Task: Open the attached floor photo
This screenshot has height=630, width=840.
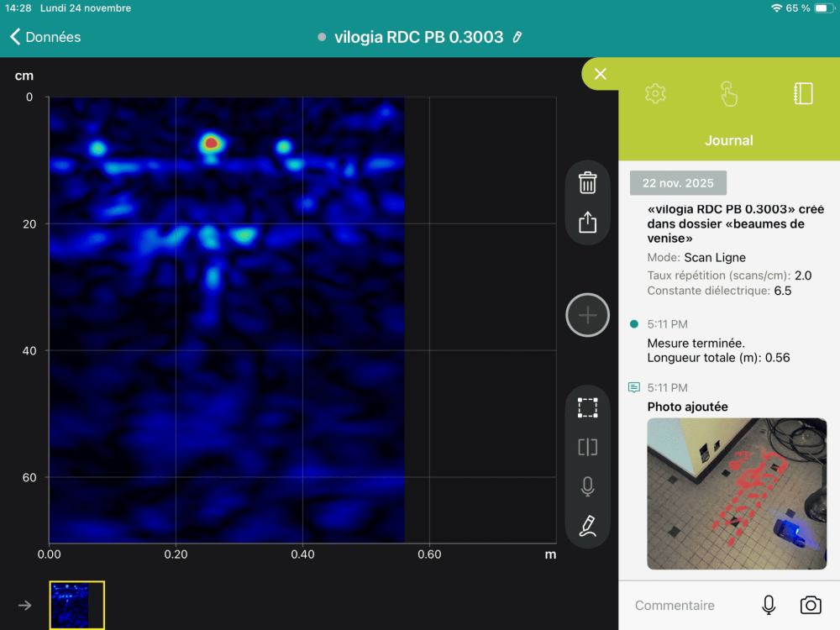Action: click(736, 494)
